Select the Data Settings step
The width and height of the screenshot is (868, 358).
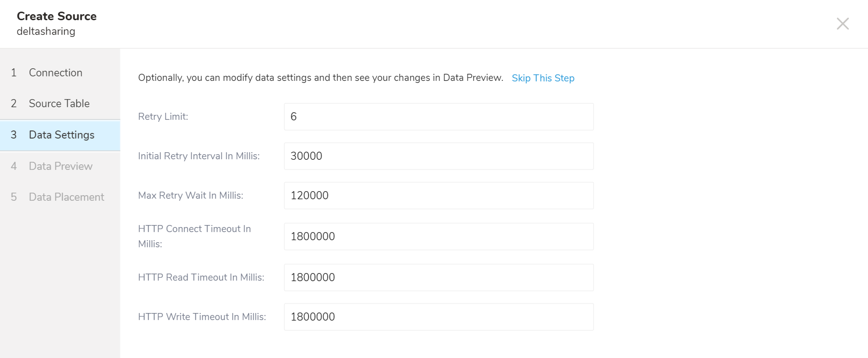(x=61, y=135)
